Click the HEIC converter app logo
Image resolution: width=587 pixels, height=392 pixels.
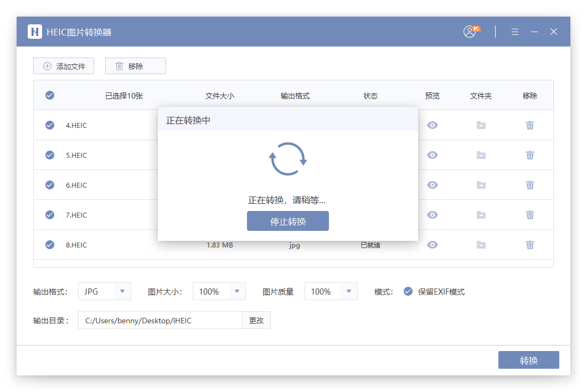35,32
